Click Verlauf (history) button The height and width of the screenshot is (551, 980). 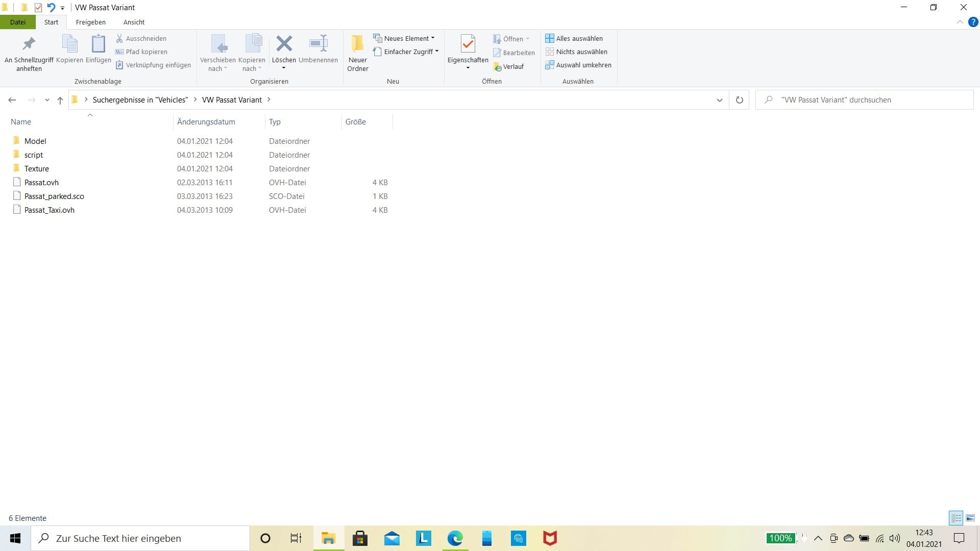[x=509, y=67]
